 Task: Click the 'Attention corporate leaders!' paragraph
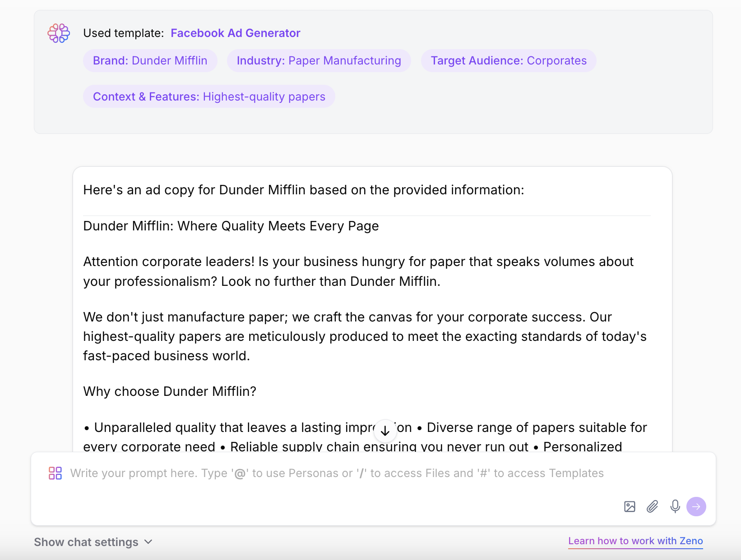(x=358, y=271)
